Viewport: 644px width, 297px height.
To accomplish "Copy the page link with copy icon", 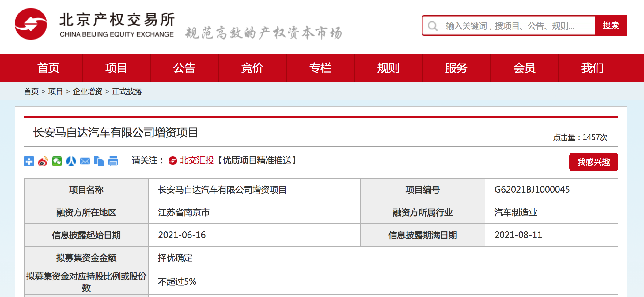I will click(99, 161).
